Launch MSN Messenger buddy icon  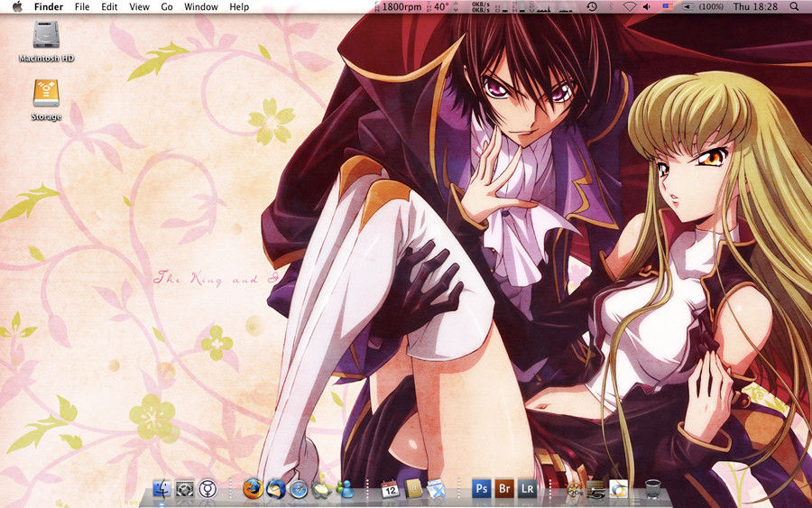(345, 489)
